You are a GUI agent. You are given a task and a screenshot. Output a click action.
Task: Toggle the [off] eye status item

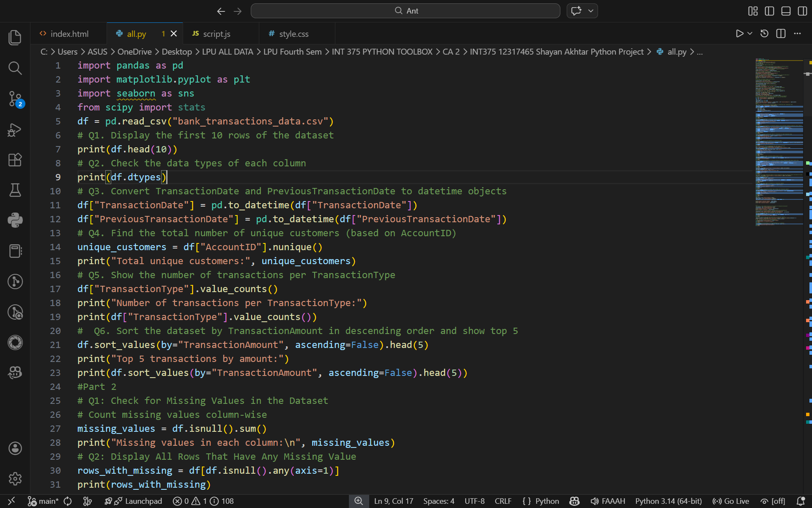point(773,501)
